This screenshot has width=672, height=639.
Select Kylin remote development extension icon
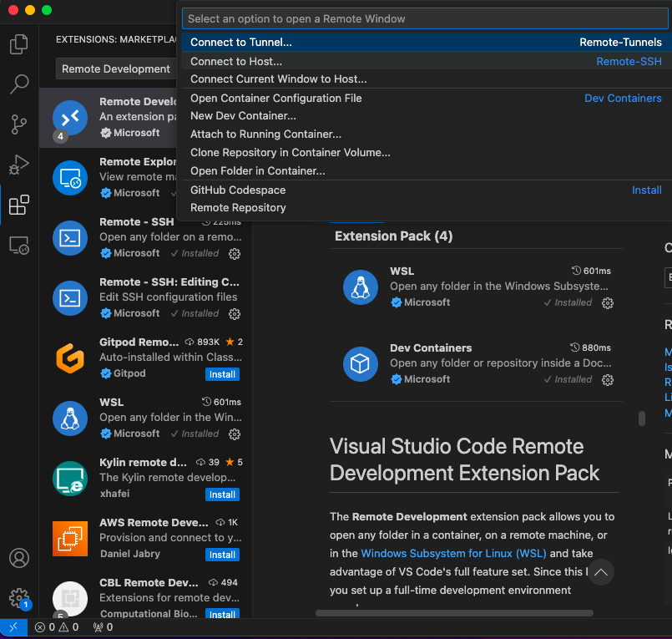click(x=70, y=479)
